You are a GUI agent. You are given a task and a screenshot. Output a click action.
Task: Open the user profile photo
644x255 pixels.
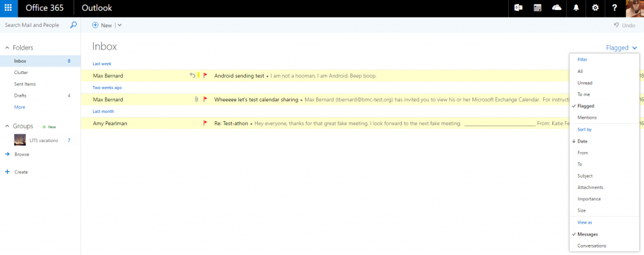point(635,8)
